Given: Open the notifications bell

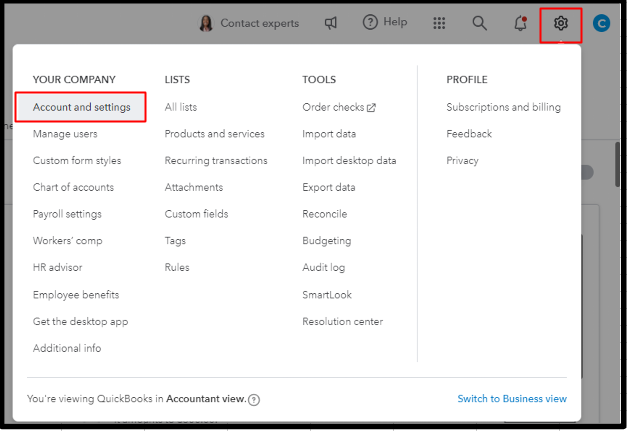Looking at the screenshot, I should coord(520,23).
